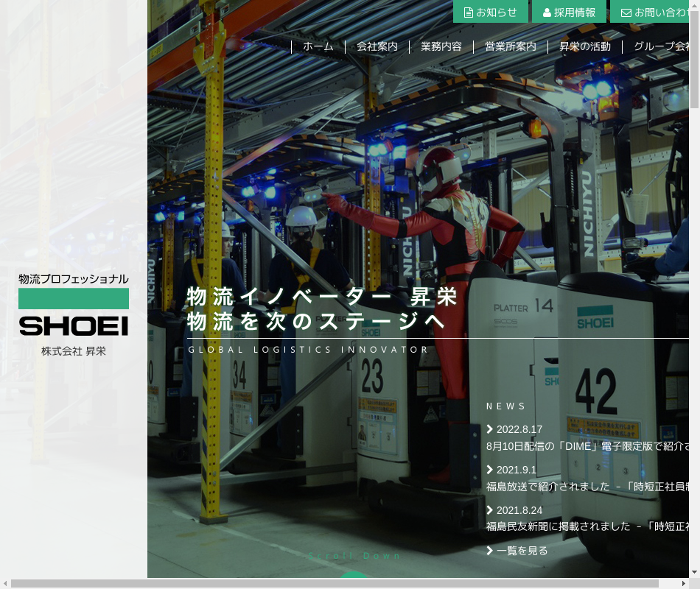
Task: Go to 営業所案内 in navigation
Action: coord(510,46)
